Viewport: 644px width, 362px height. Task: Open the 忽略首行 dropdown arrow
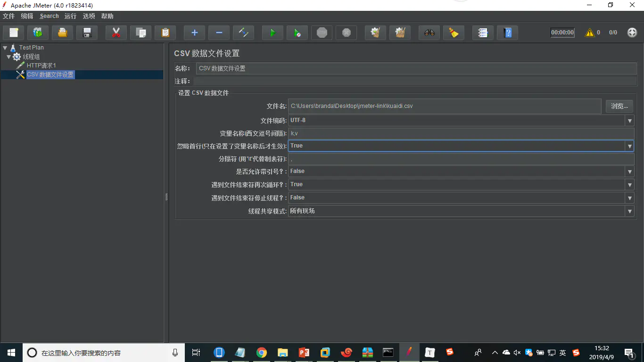[x=629, y=146]
